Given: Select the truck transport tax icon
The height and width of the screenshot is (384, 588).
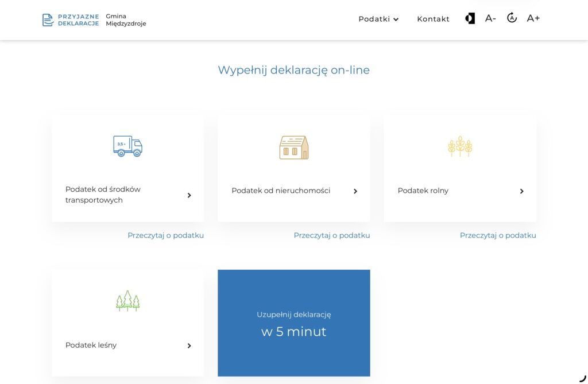Looking at the screenshot, I should [x=128, y=146].
